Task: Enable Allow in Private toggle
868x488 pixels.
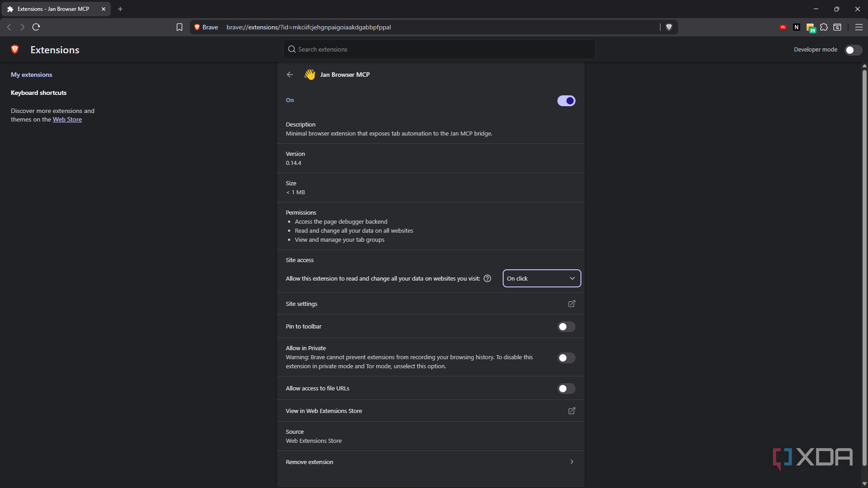Action: point(566,358)
